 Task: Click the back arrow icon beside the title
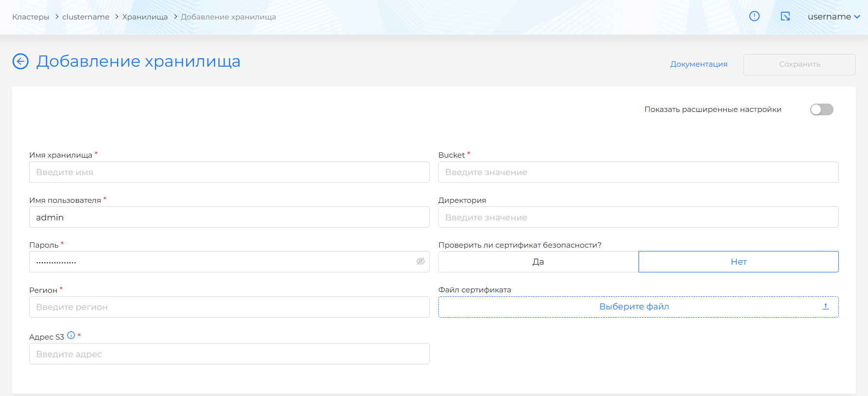[x=20, y=61]
